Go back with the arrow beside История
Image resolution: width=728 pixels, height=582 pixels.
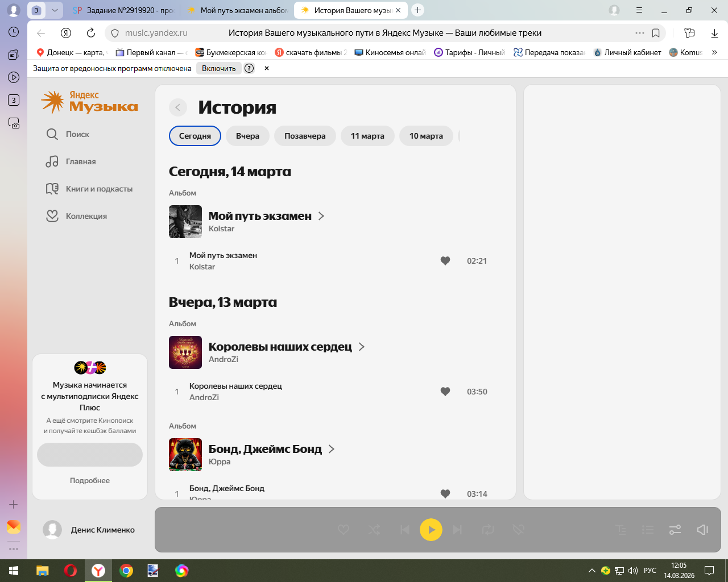(178, 107)
